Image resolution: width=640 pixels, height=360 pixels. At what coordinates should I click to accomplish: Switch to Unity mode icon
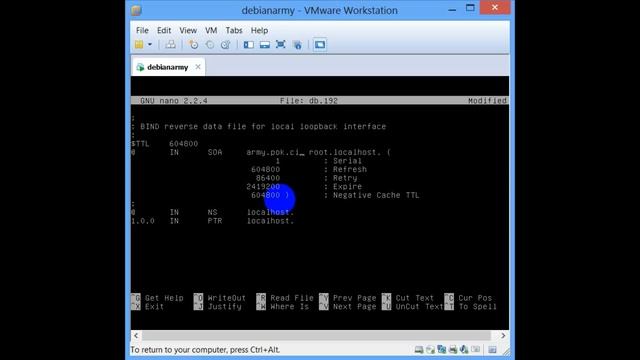297,44
